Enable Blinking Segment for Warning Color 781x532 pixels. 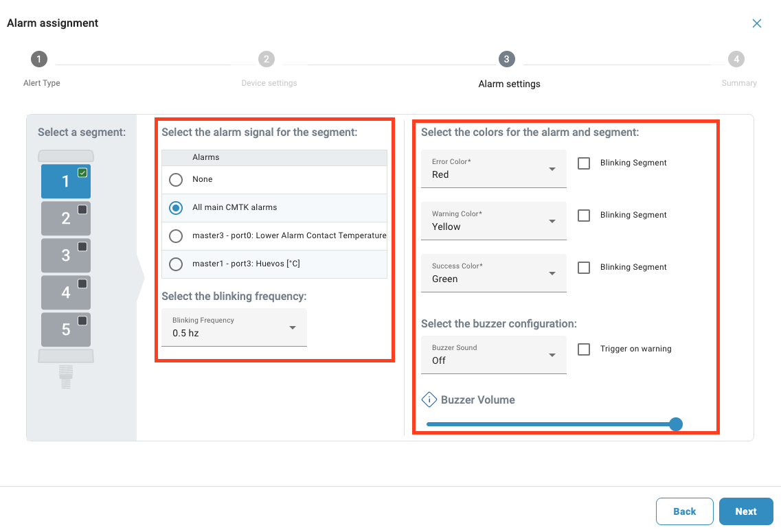coord(584,216)
